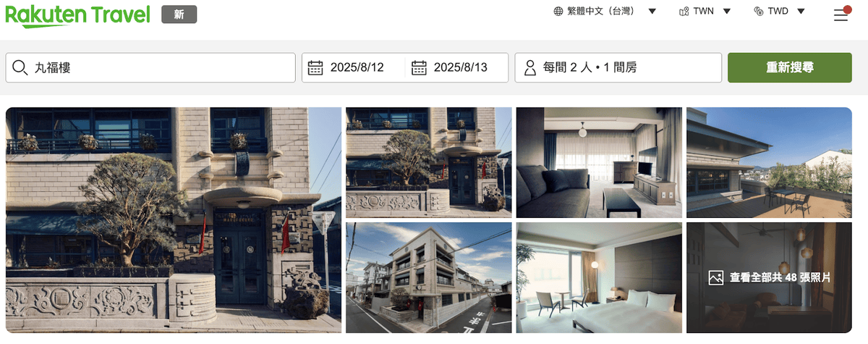Image resolution: width=868 pixels, height=344 pixels.
Task: Open the rooftop terrace photo
Action: point(769,162)
